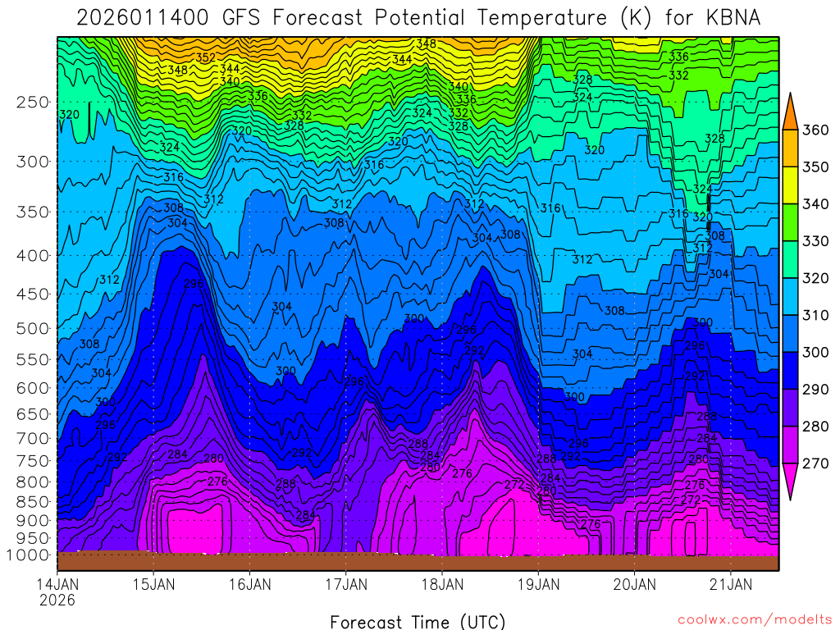The width and height of the screenshot is (840, 630).
Task: Select the dark blue colorbar segment 290 to 300
Action: (790, 370)
